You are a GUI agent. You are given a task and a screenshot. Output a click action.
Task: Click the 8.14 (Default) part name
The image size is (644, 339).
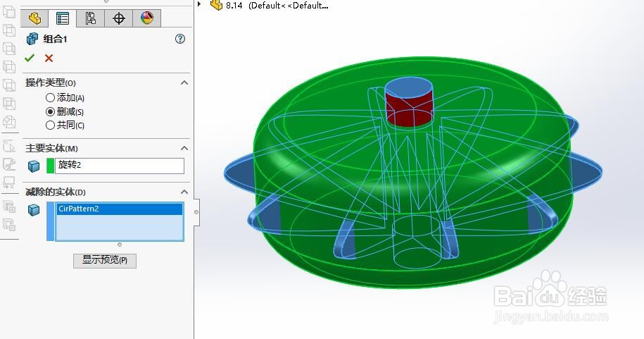click(277, 6)
